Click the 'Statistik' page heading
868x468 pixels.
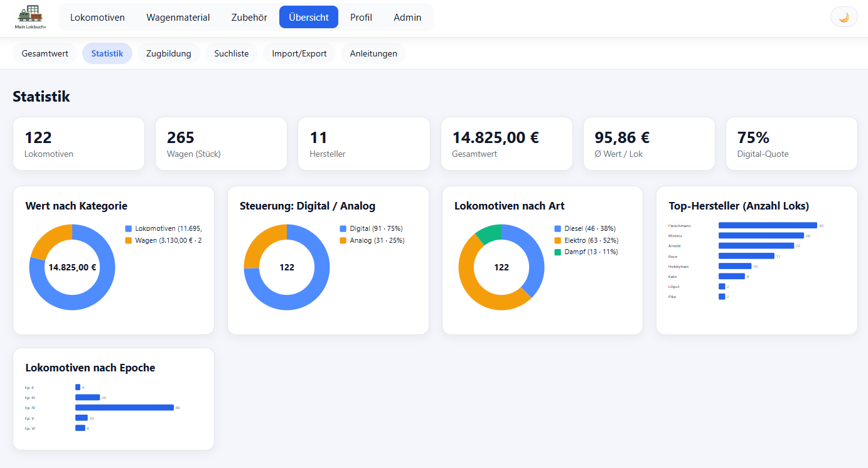41,97
